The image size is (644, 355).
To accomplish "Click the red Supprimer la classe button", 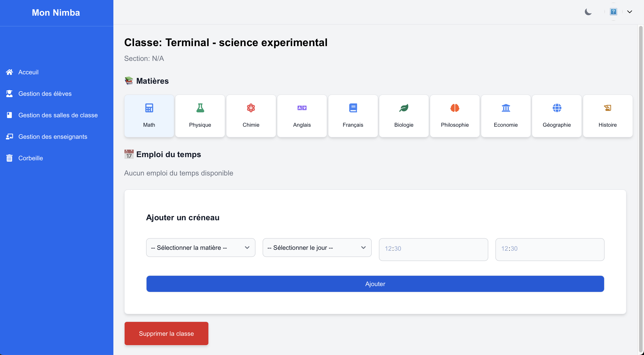I will point(166,334).
